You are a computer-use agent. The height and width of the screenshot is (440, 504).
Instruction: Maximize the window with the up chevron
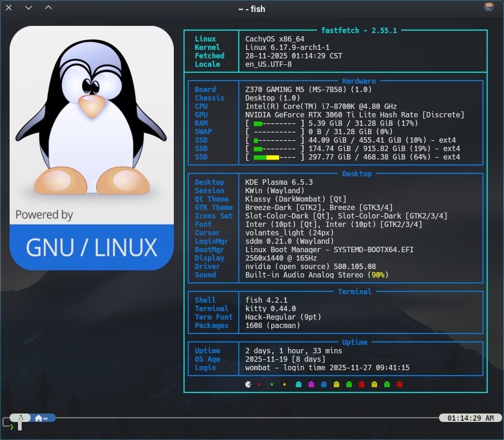pos(48,8)
